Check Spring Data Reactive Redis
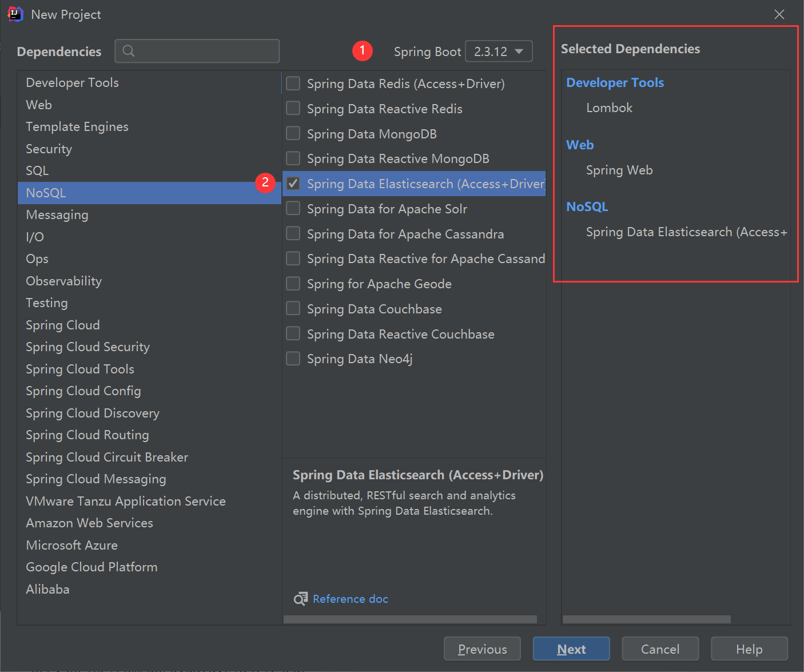Viewport: 804px width, 672px height. (293, 108)
